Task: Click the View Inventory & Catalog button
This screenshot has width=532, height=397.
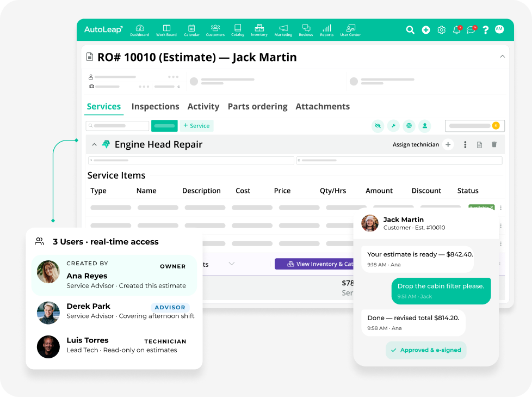Action: (x=314, y=264)
